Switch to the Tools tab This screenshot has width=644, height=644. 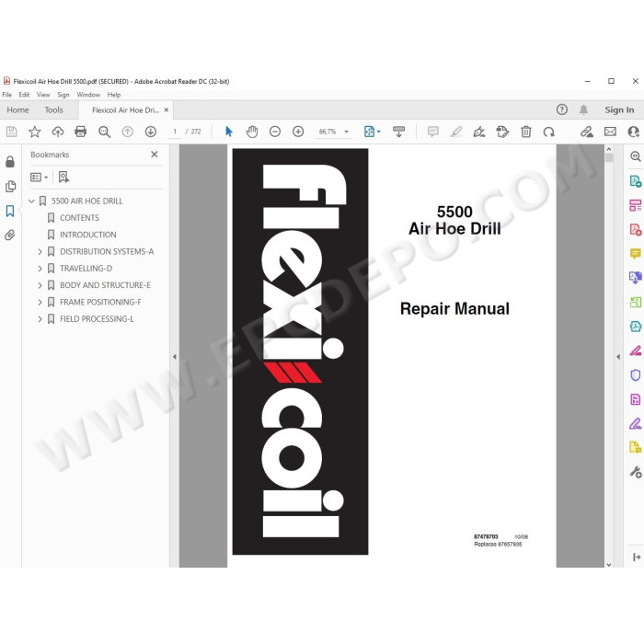point(53,109)
